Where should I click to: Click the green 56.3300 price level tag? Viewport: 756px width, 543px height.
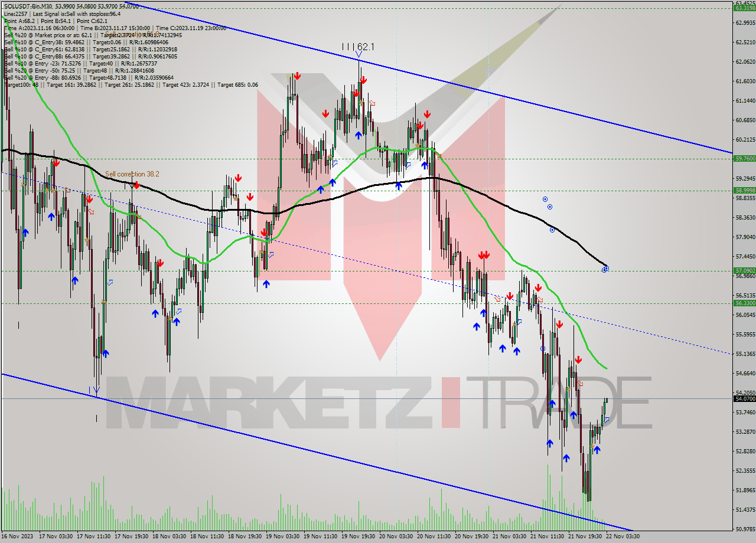744,303
